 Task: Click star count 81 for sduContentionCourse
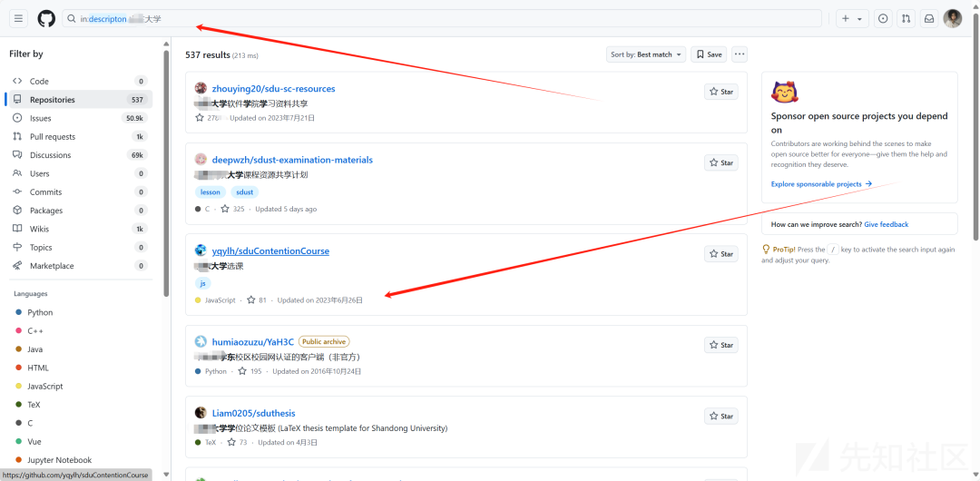(257, 300)
